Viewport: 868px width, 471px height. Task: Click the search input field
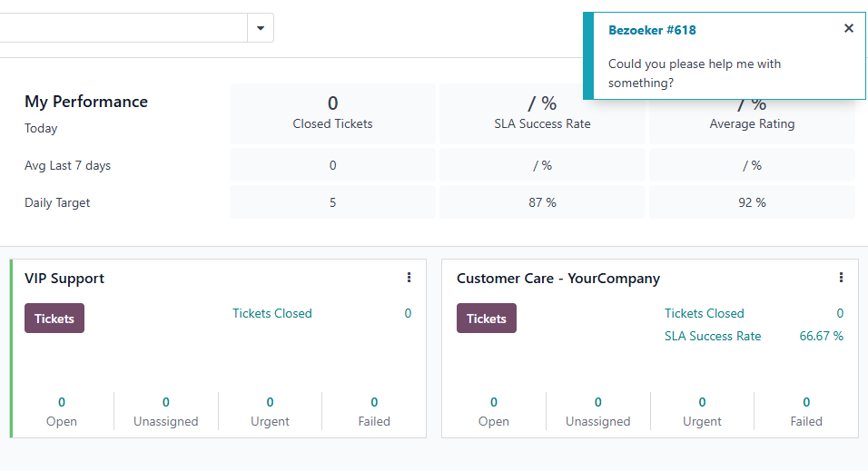pos(123,28)
